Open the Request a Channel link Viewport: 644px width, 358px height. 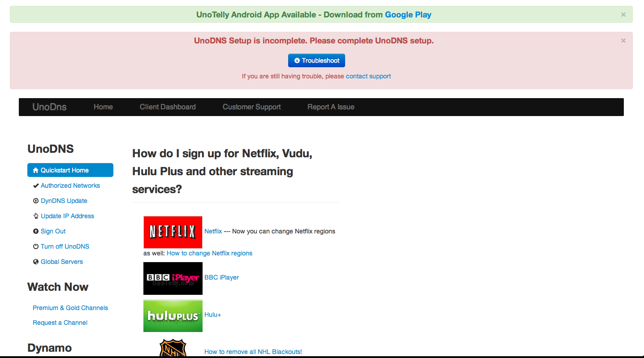(x=60, y=323)
